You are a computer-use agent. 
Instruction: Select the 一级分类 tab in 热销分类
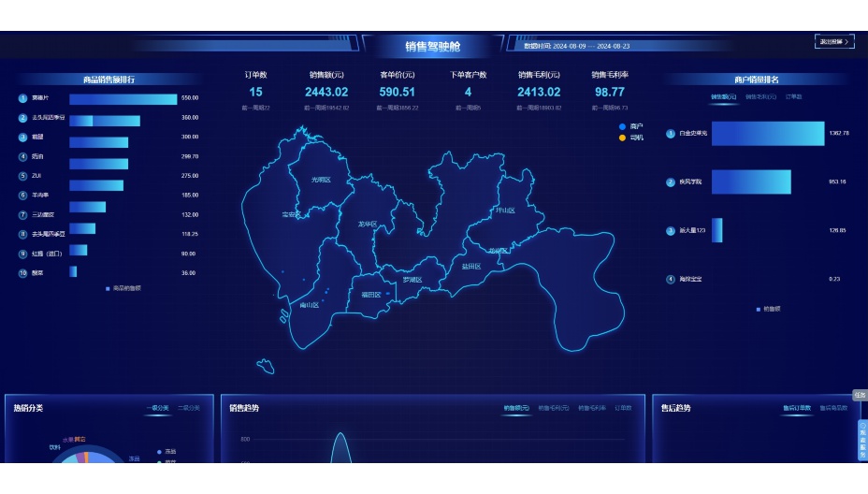158,408
